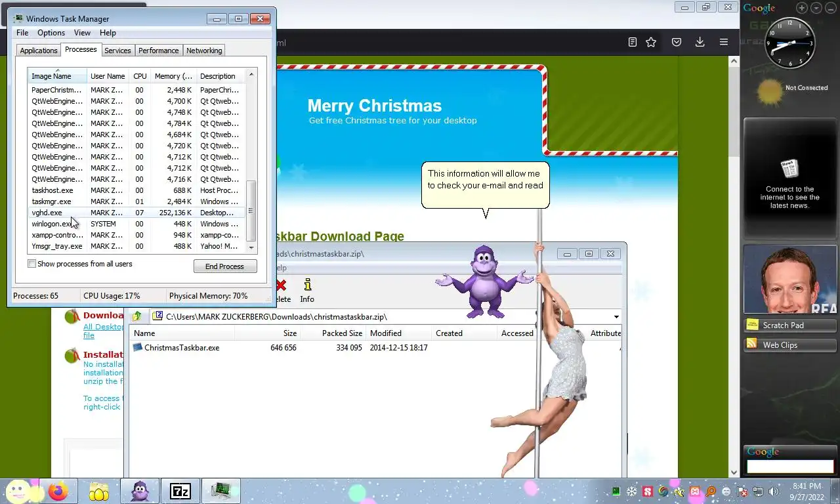
Task: Click the photo gadget thumbnail in sidebar
Action: (x=790, y=280)
